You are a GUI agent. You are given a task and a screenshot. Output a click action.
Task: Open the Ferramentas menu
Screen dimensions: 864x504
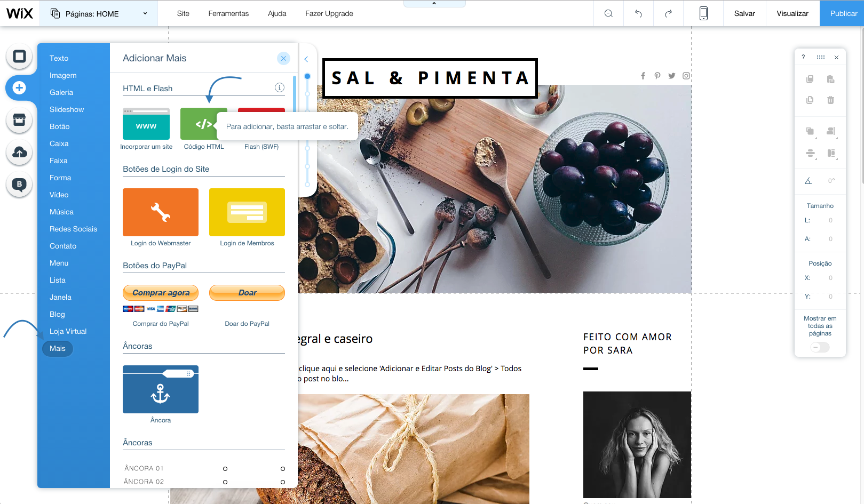click(228, 13)
